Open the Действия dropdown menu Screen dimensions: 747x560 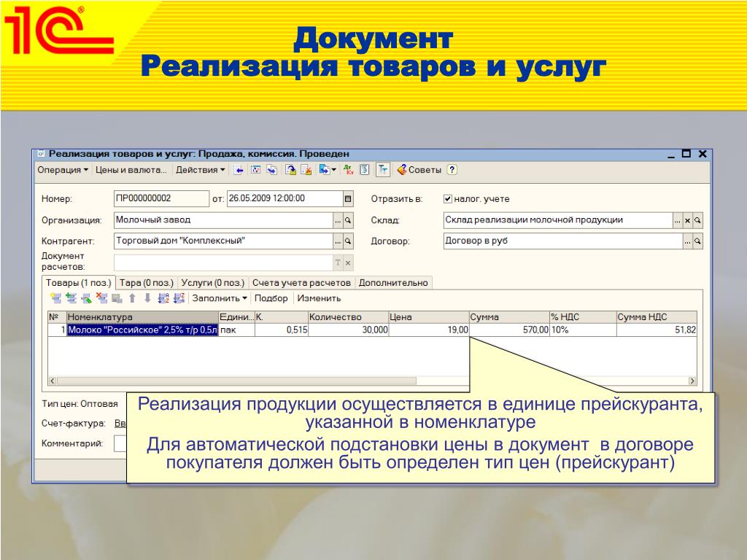pos(200,170)
